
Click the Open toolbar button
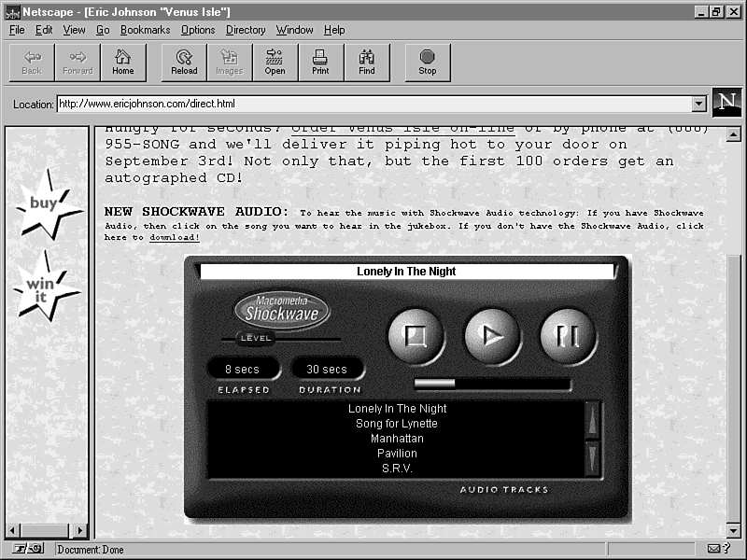(275, 63)
